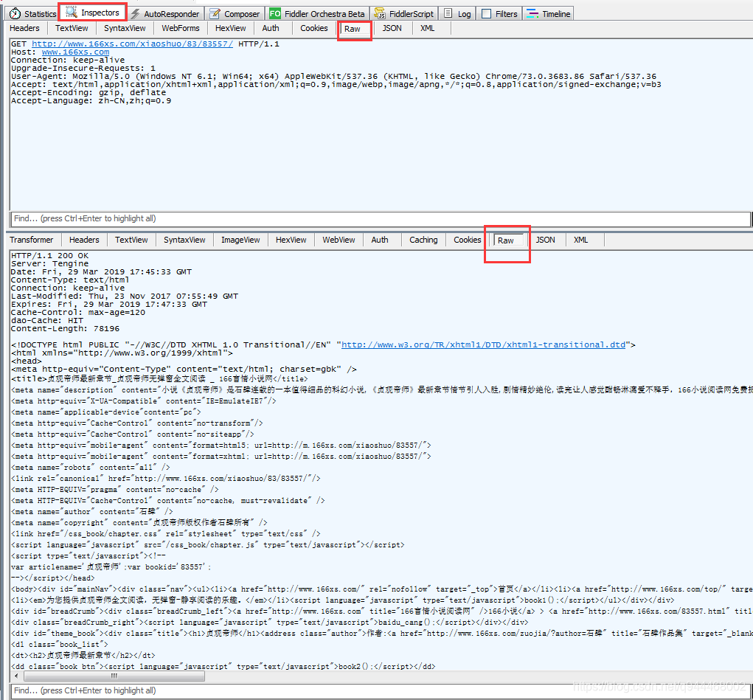Select request WebForms tab
This screenshot has height=700, width=753.
click(x=181, y=28)
